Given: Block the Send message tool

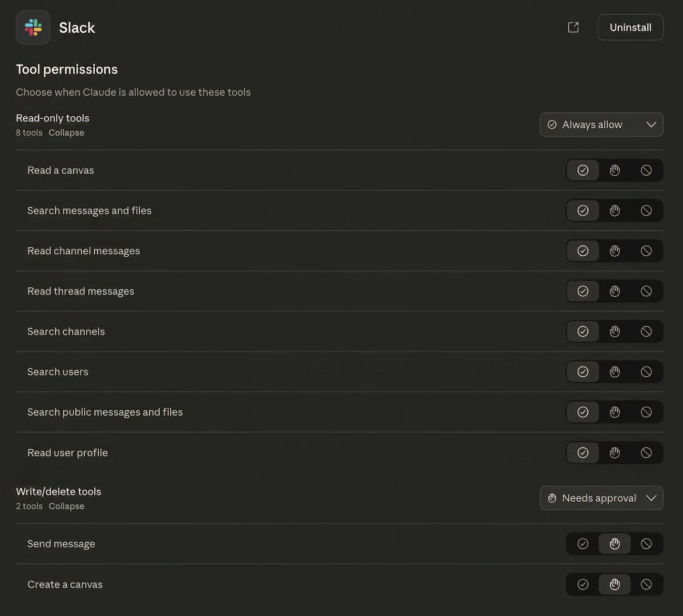Looking at the screenshot, I should point(646,544).
